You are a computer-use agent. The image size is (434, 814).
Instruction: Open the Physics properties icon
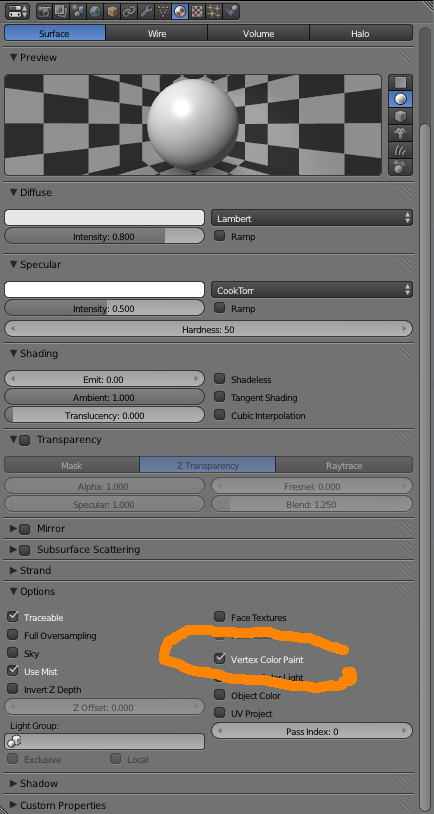coord(231,10)
